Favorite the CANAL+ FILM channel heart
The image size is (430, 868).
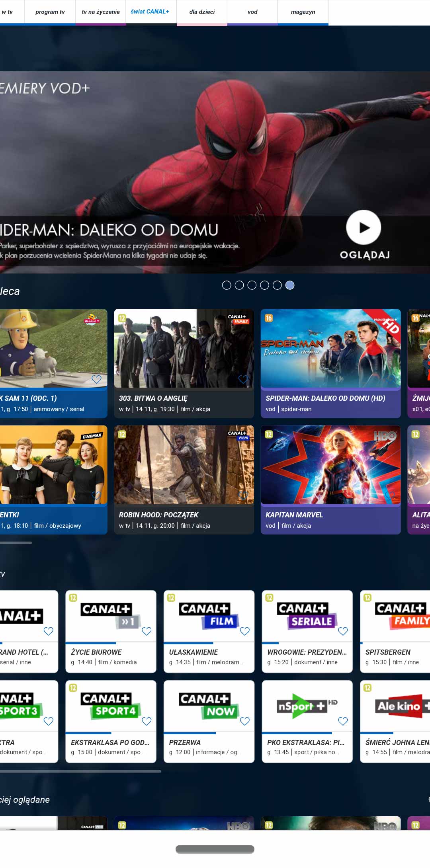point(245,631)
